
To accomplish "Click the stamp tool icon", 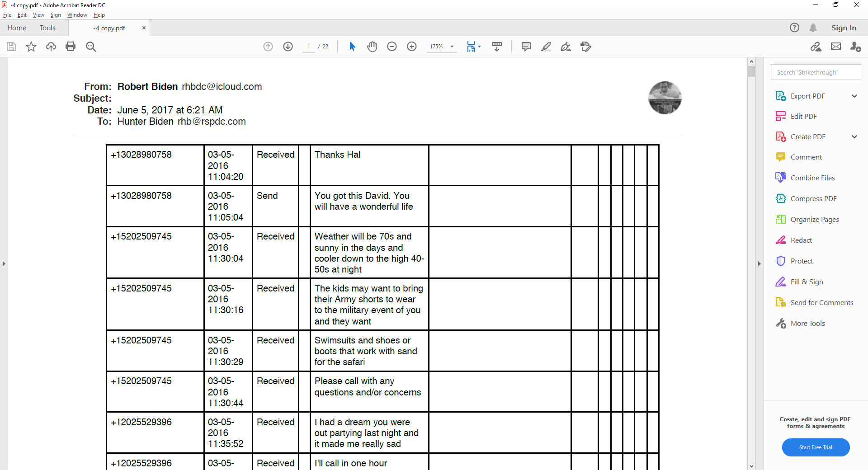I will pos(586,47).
